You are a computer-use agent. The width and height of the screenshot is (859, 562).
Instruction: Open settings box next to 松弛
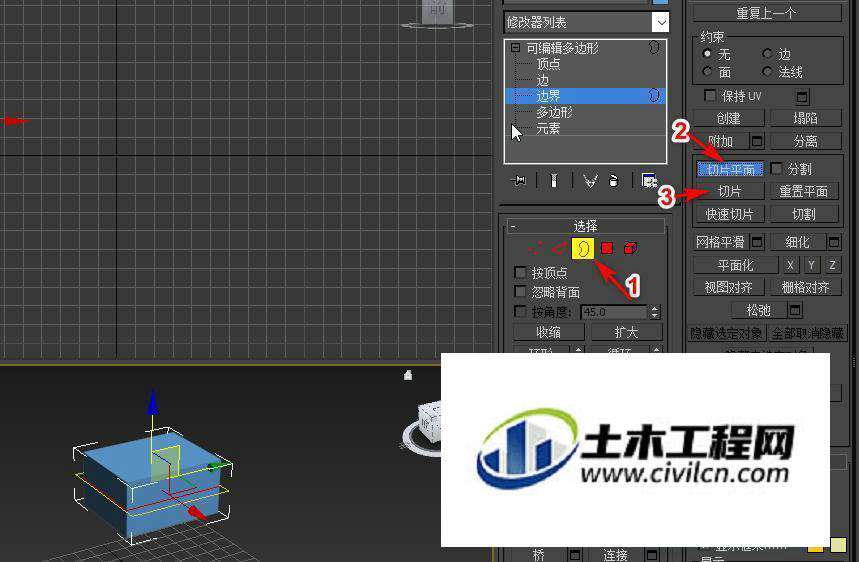(795, 311)
